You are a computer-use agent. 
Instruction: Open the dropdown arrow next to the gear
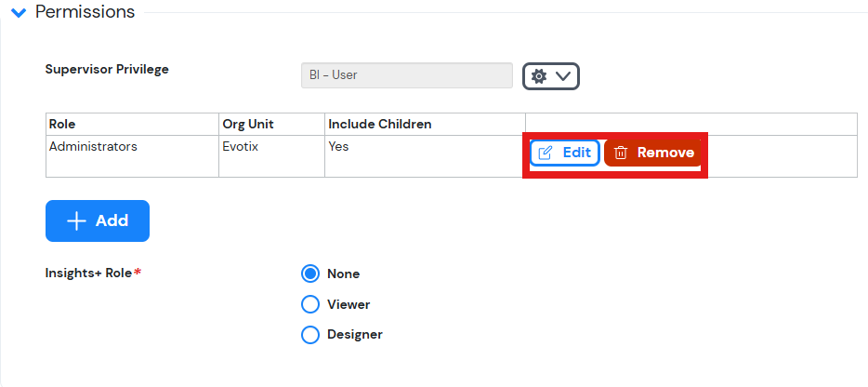click(x=563, y=76)
